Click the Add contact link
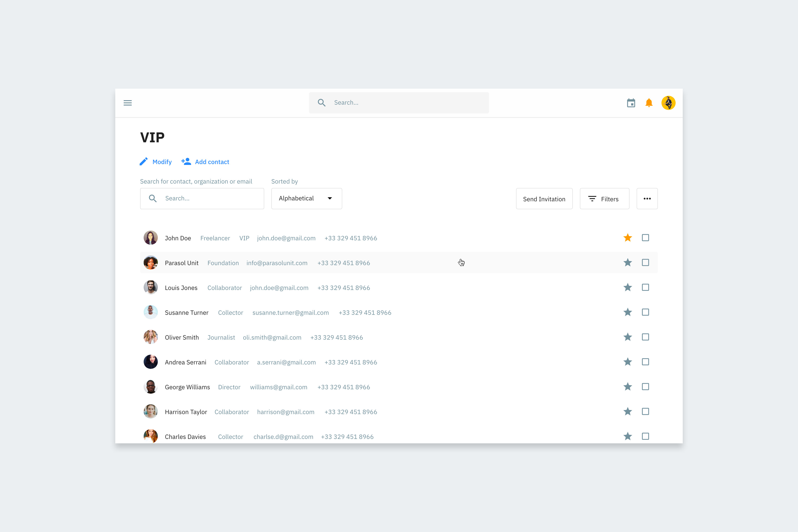 point(212,162)
